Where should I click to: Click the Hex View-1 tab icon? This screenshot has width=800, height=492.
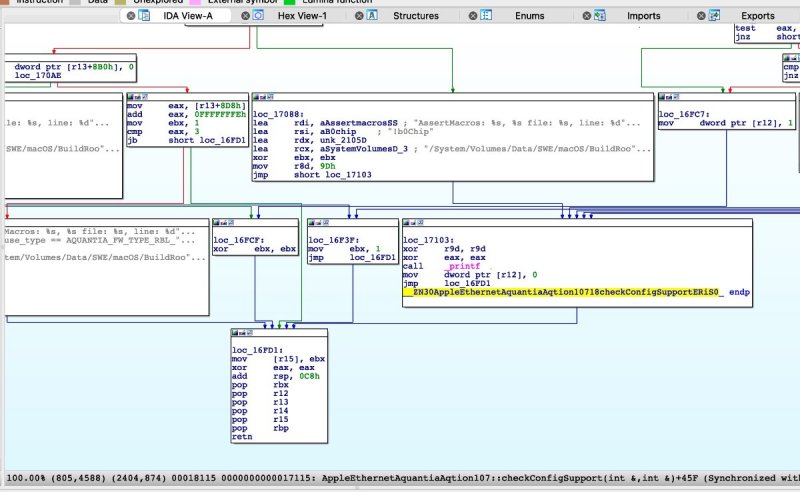(258, 16)
